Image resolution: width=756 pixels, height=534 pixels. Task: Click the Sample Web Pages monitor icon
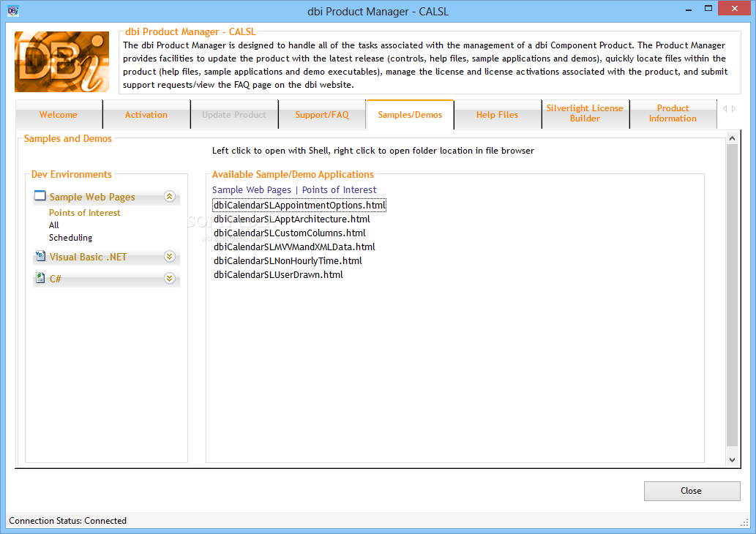click(40, 195)
